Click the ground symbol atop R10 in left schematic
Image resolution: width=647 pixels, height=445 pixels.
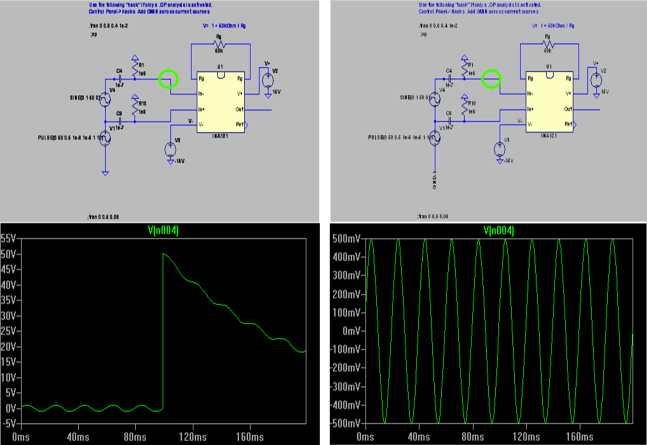click(135, 97)
